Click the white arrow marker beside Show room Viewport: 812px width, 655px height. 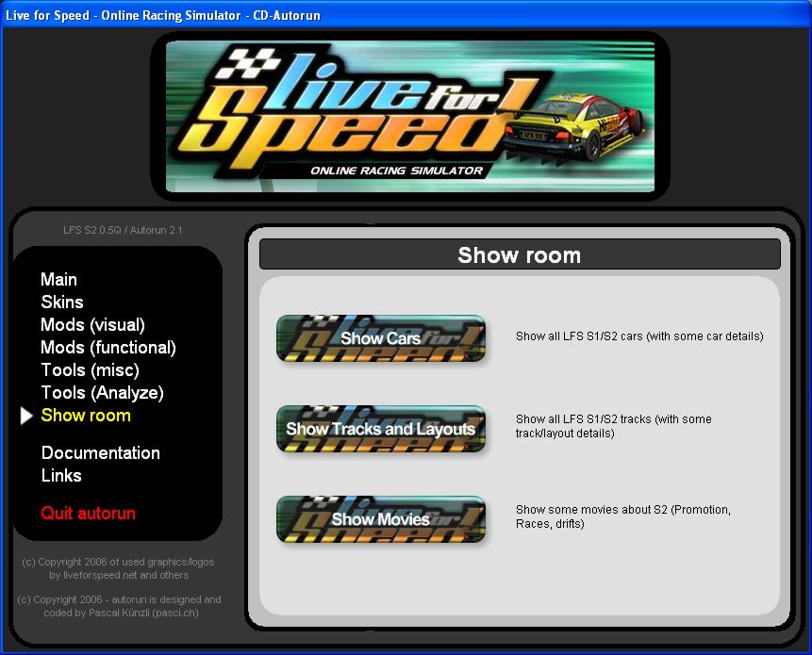(26, 416)
